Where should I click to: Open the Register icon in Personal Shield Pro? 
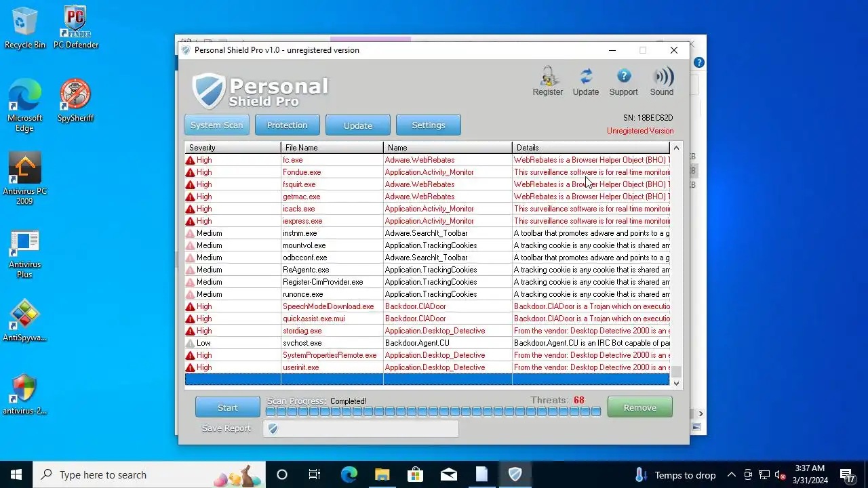point(547,81)
